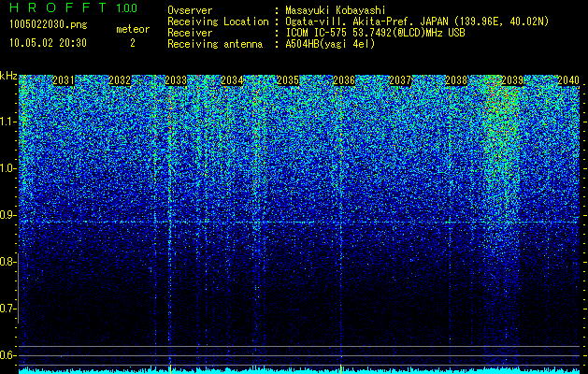Click the 2037 time marker
588x374 pixels.
point(400,80)
